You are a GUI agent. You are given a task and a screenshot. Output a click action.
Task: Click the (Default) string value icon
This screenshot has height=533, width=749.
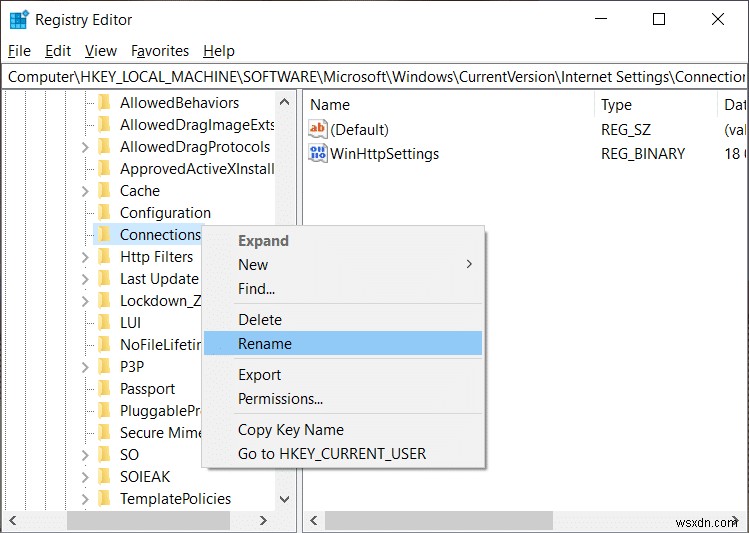pyautogui.click(x=318, y=129)
